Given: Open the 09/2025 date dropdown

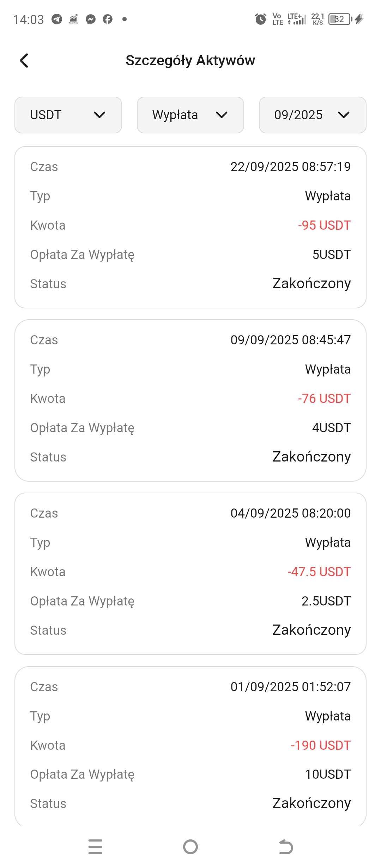Looking at the screenshot, I should 312,115.
